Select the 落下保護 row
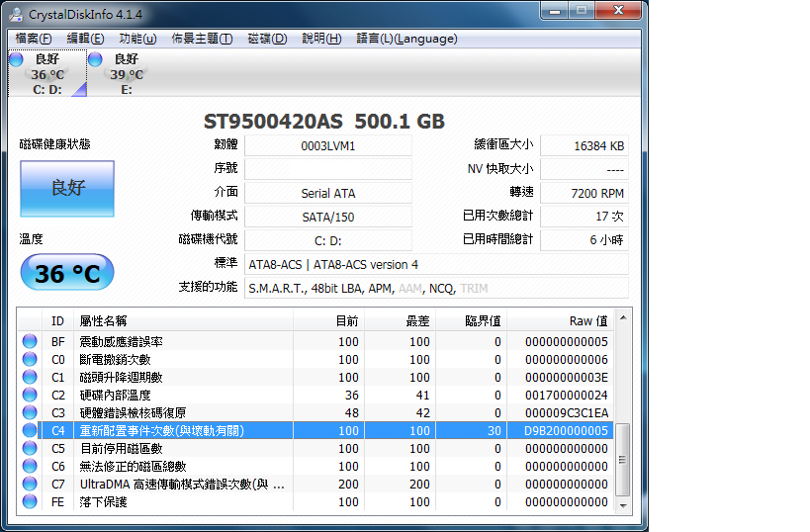The width and height of the screenshot is (810, 532). click(316, 501)
